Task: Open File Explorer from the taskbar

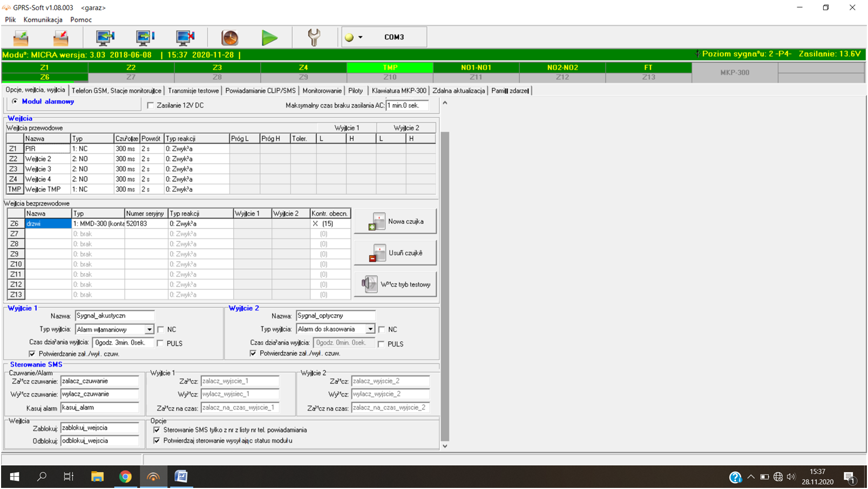Action: [97, 477]
